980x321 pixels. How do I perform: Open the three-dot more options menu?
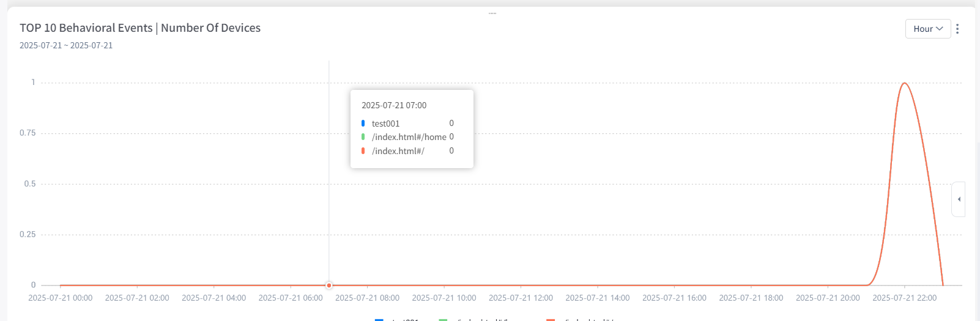(957, 29)
